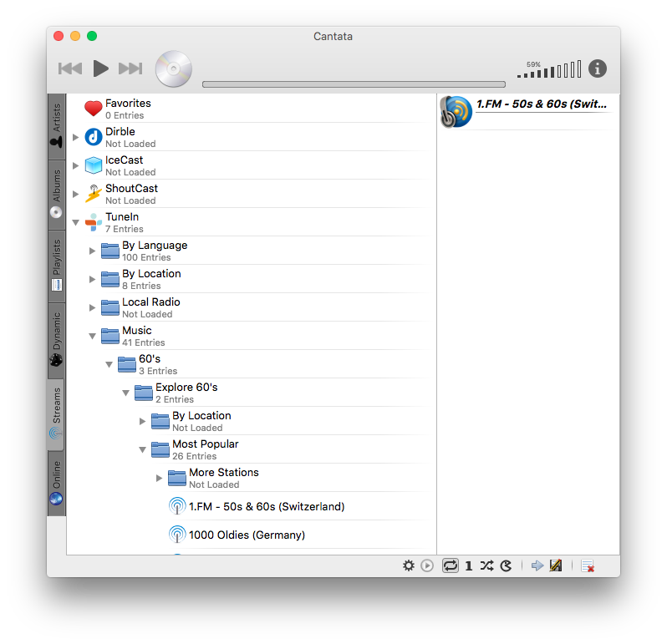Switch to the Albums sidebar tab
The width and height of the screenshot is (667, 644).
click(x=57, y=194)
